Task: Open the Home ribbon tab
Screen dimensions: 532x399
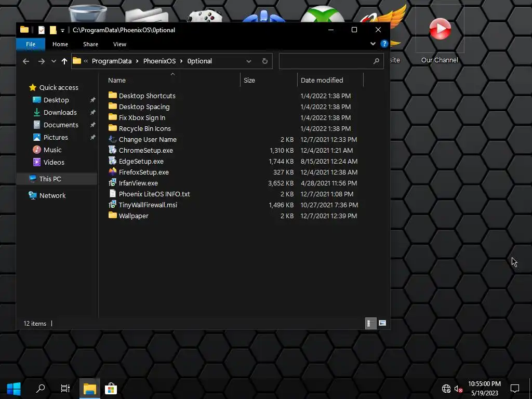Action: tap(60, 44)
